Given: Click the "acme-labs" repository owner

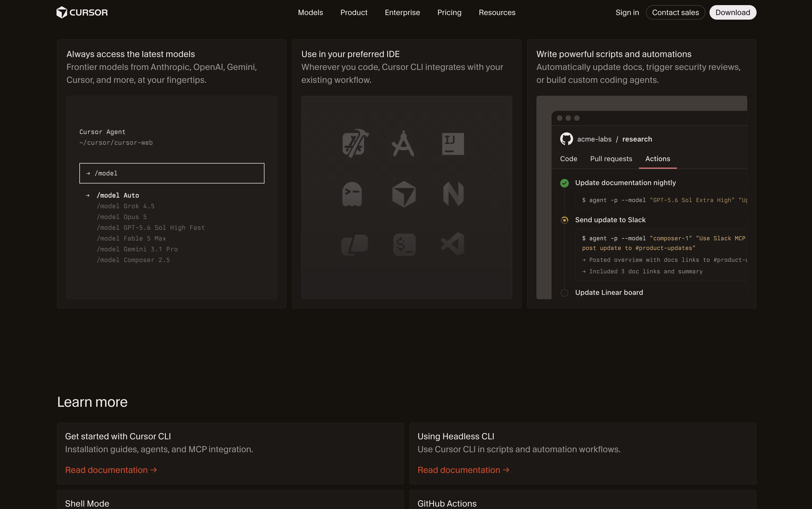Looking at the screenshot, I should pos(594,139).
